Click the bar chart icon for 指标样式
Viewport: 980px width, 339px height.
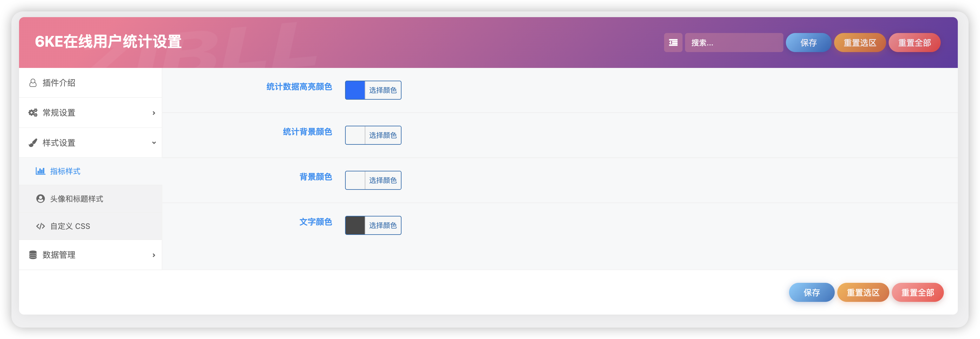tap(40, 171)
